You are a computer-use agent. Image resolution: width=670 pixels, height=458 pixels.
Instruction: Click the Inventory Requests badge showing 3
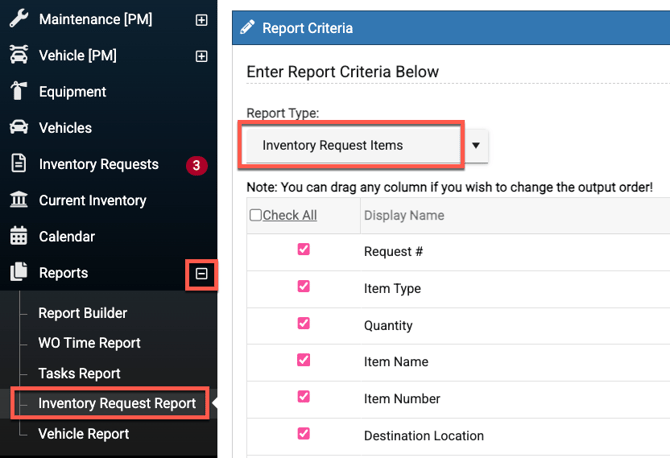pyautogui.click(x=196, y=165)
